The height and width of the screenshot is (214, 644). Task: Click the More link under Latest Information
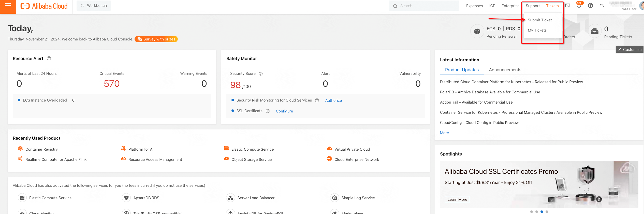444,133
